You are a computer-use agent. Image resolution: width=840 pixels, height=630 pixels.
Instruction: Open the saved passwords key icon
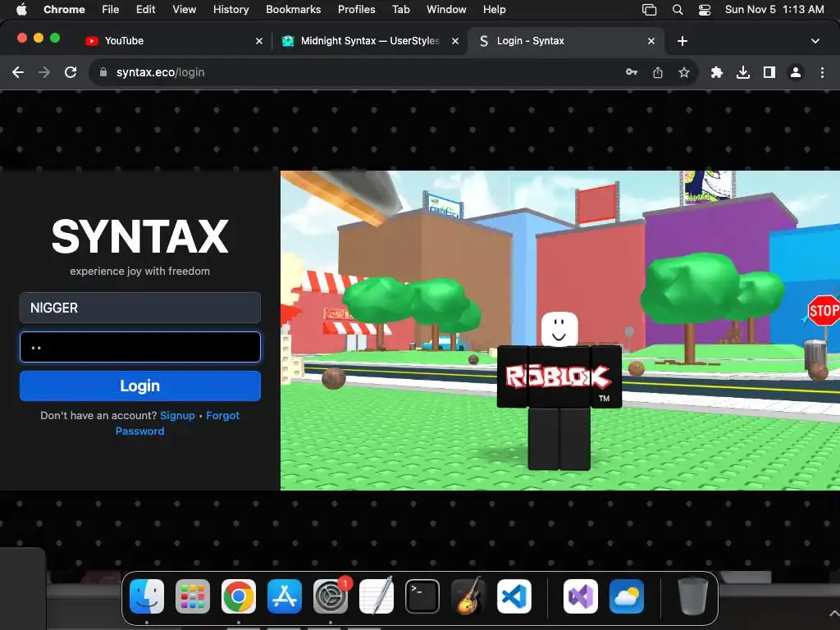tap(632, 72)
